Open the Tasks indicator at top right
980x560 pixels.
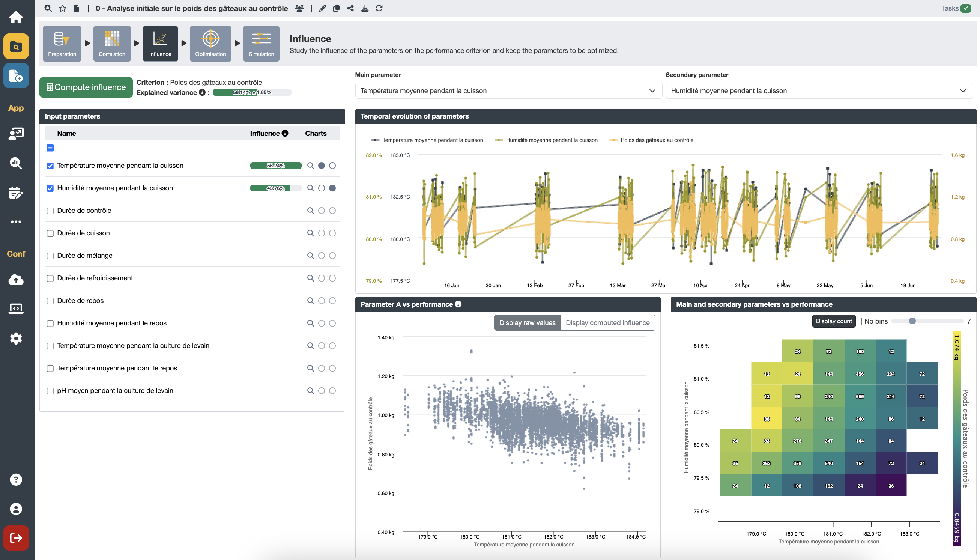(x=956, y=8)
